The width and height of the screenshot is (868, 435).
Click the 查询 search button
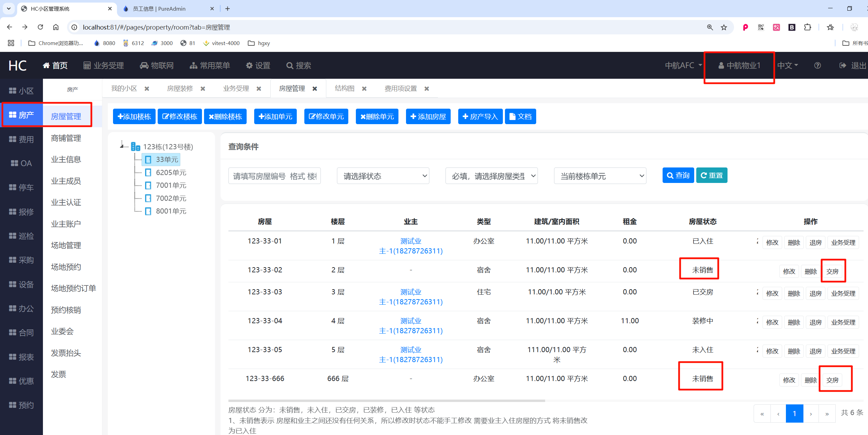coord(678,175)
